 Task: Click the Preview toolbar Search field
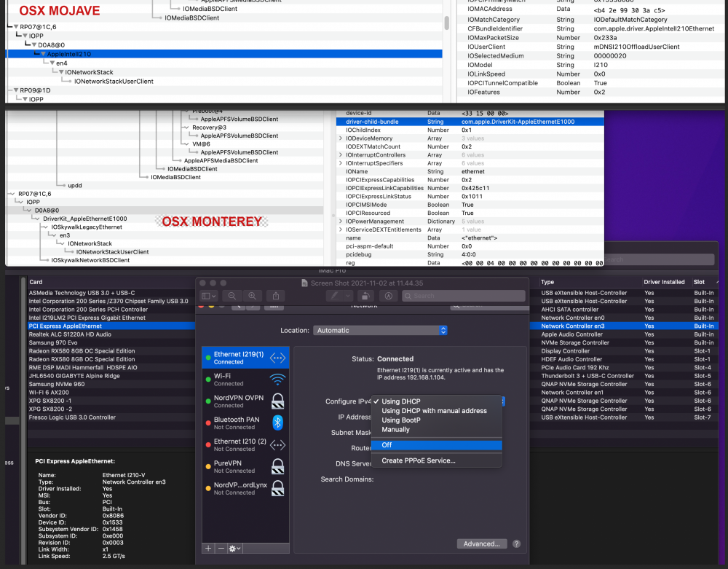[x=463, y=296]
